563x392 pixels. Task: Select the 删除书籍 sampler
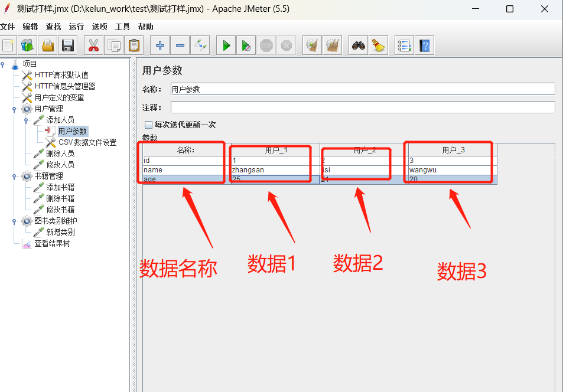[x=60, y=198]
